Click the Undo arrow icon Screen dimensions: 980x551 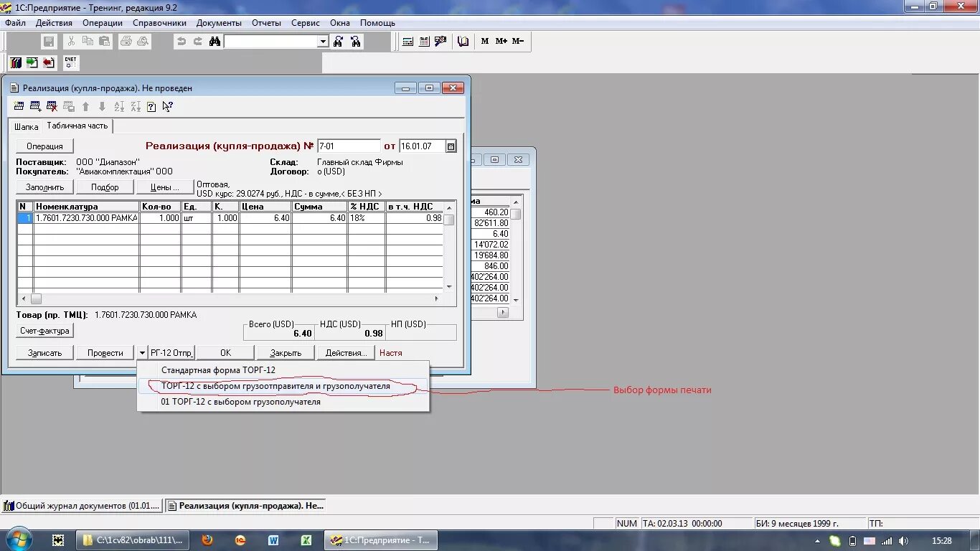182,42
